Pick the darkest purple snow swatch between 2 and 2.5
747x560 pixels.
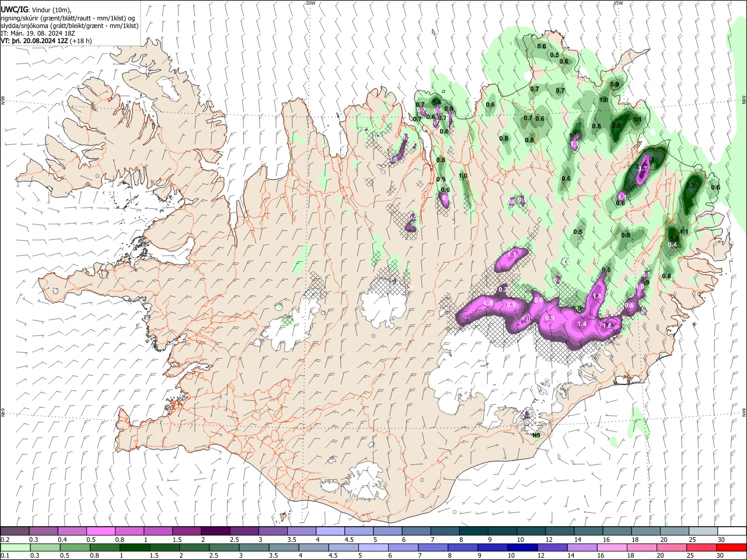[215, 531]
